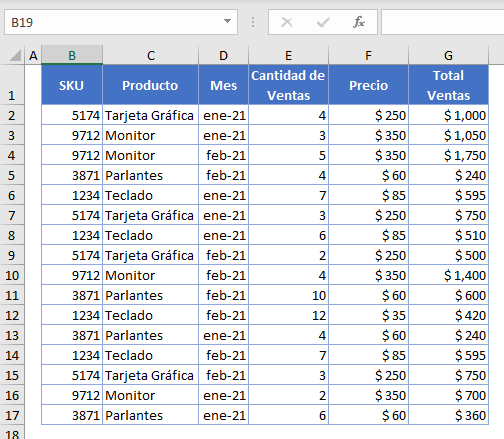Select row 5 header
504x439 pixels.
[12, 175]
